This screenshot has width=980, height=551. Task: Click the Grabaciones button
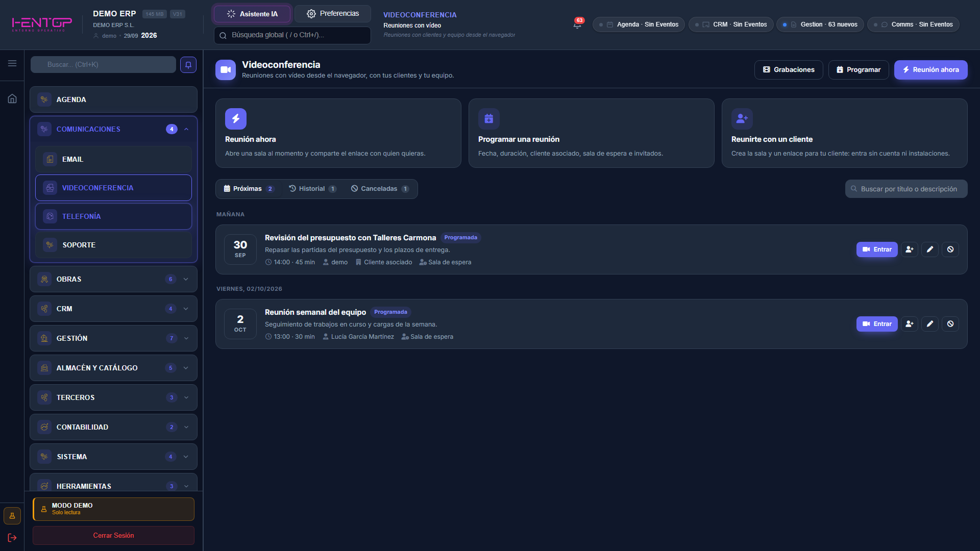click(789, 70)
